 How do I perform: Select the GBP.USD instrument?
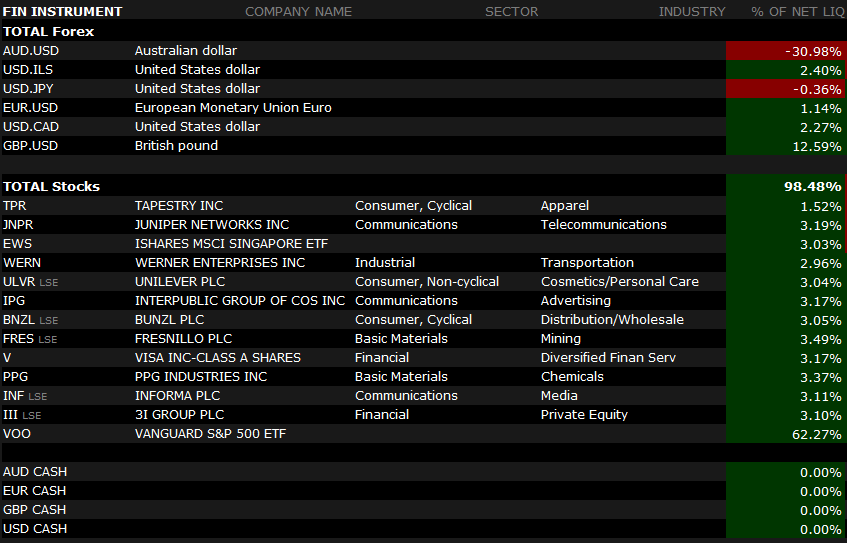point(30,146)
